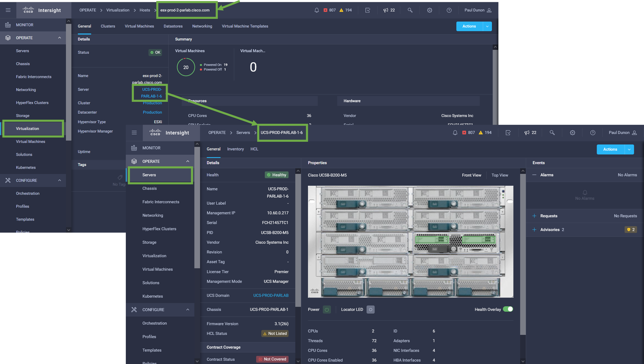Click the server Power button icon
The width and height of the screenshot is (644, 364).
click(x=326, y=309)
